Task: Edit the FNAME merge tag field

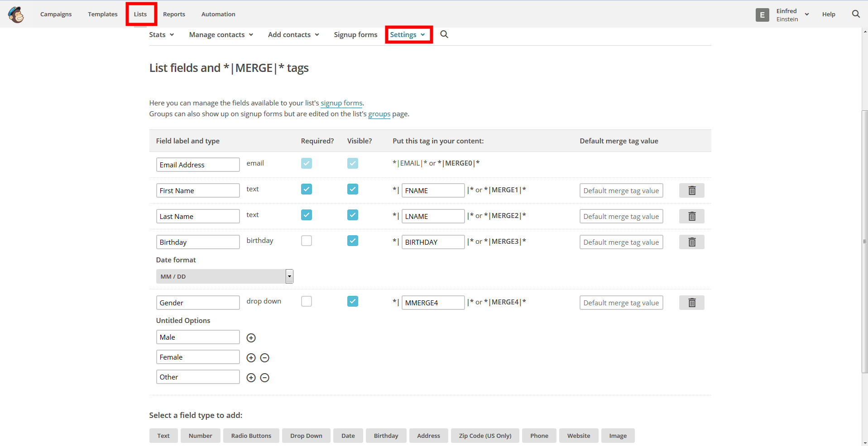Action: point(433,190)
